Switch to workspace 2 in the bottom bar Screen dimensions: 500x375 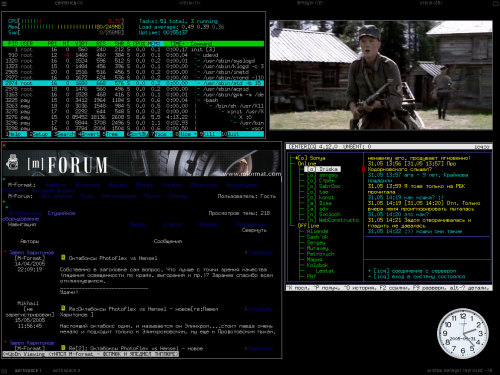point(67,370)
